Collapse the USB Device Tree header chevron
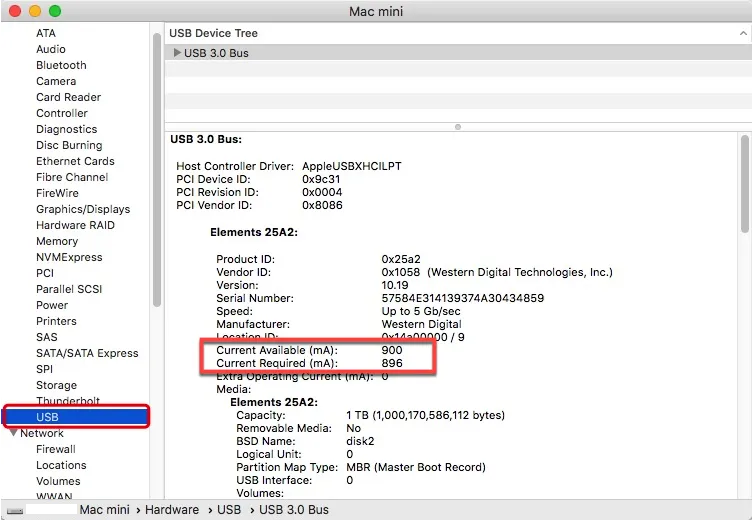The height and width of the screenshot is (520, 752). [x=740, y=33]
